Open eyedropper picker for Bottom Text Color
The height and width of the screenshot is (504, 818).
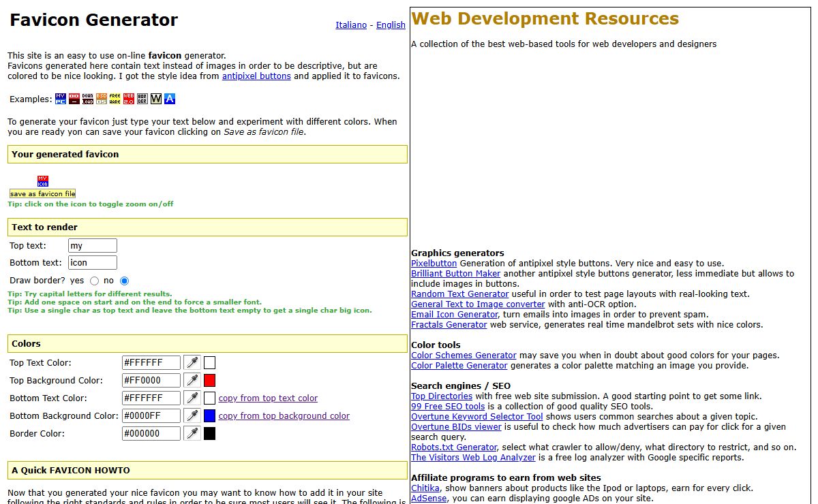tap(192, 398)
